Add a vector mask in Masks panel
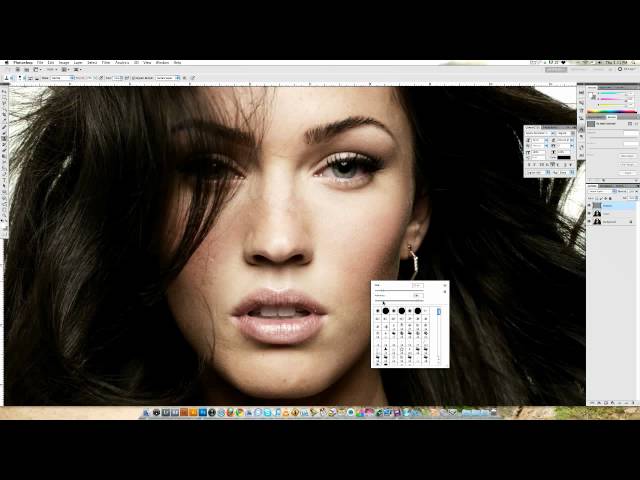This screenshot has width=640, height=480. [636, 124]
